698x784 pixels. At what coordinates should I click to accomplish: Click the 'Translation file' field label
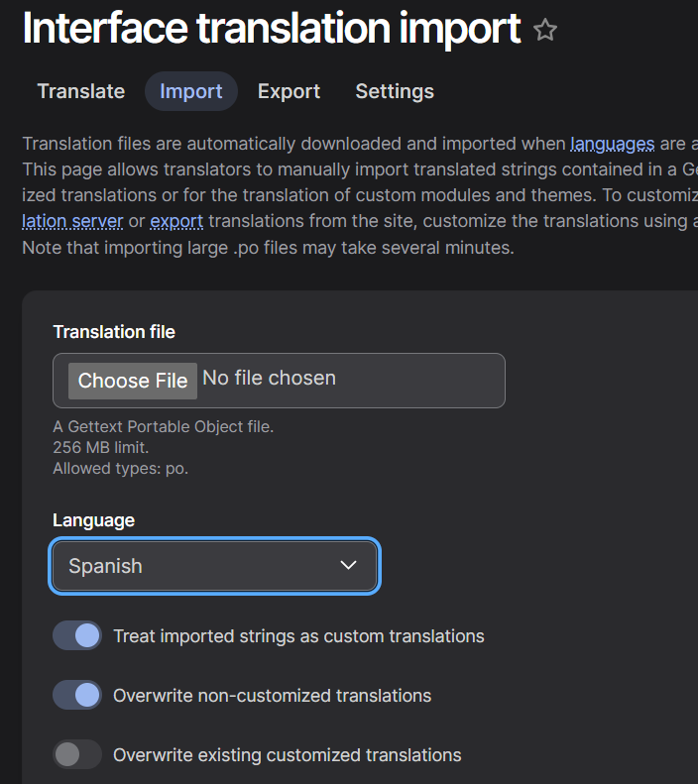[114, 332]
